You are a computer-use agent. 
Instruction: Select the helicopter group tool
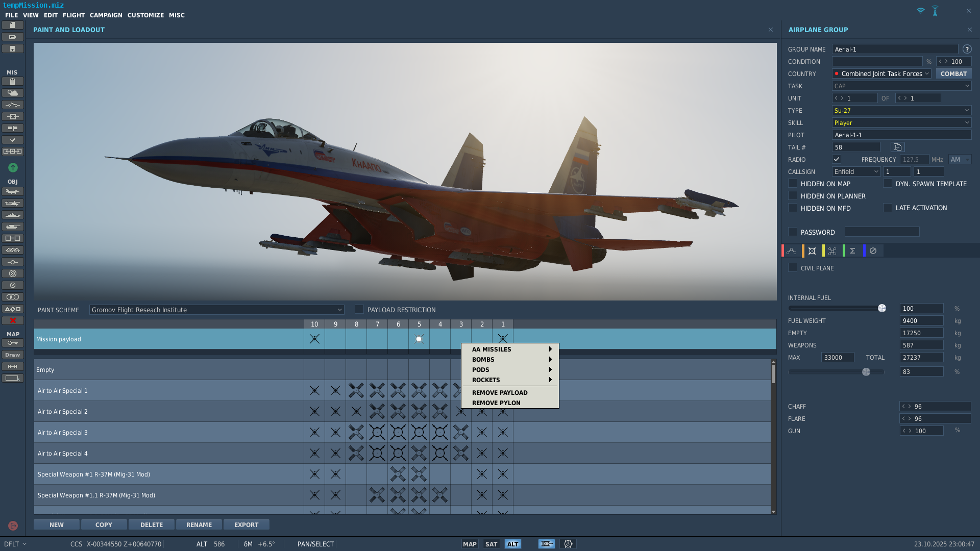(x=13, y=203)
